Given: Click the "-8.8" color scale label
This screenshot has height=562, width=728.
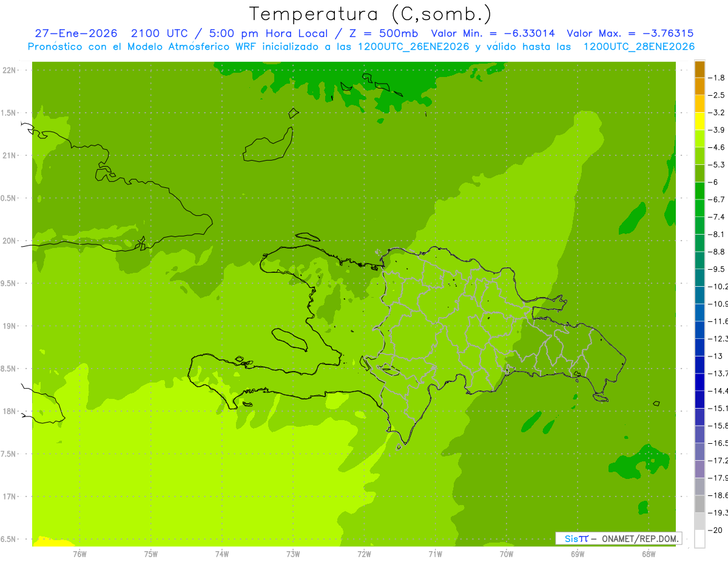Looking at the screenshot, I should 716,252.
